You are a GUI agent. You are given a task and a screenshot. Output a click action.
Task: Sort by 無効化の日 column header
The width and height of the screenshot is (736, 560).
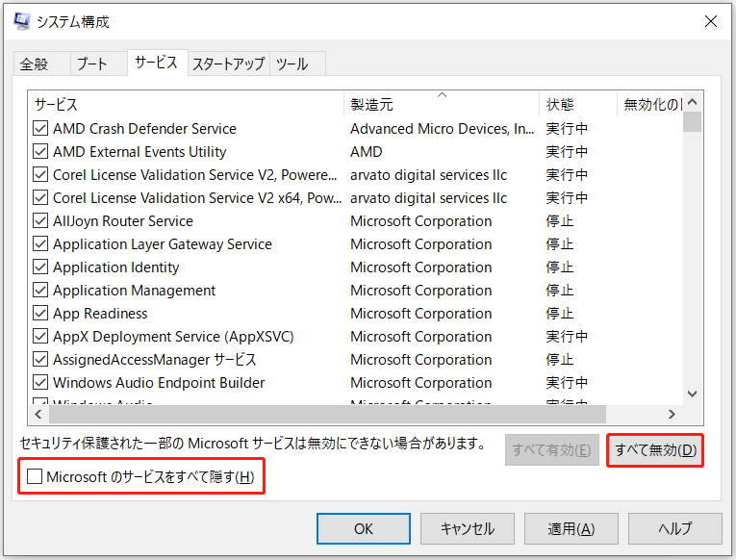(649, 104)
